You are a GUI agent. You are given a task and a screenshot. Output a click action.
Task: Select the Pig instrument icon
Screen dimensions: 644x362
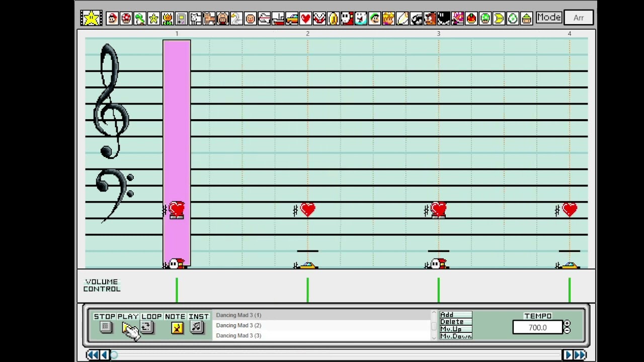(223, 19)
